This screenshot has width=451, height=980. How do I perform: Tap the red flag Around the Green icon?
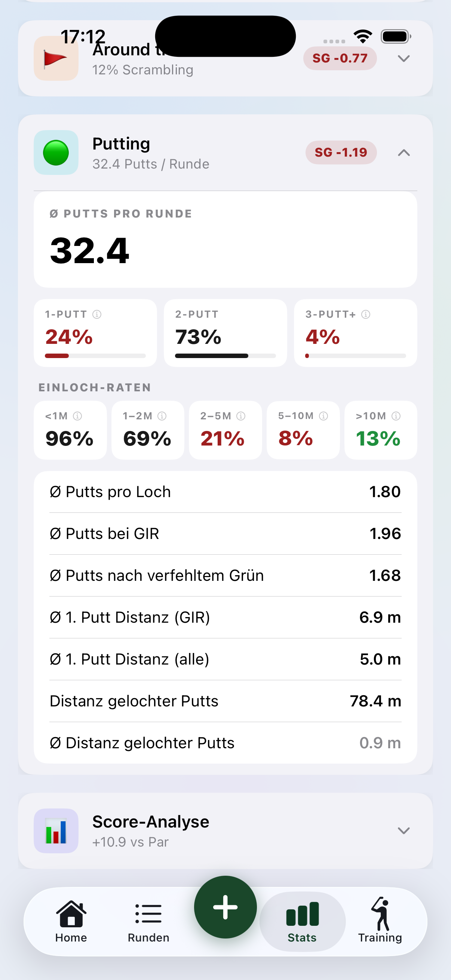pos(56,58)
